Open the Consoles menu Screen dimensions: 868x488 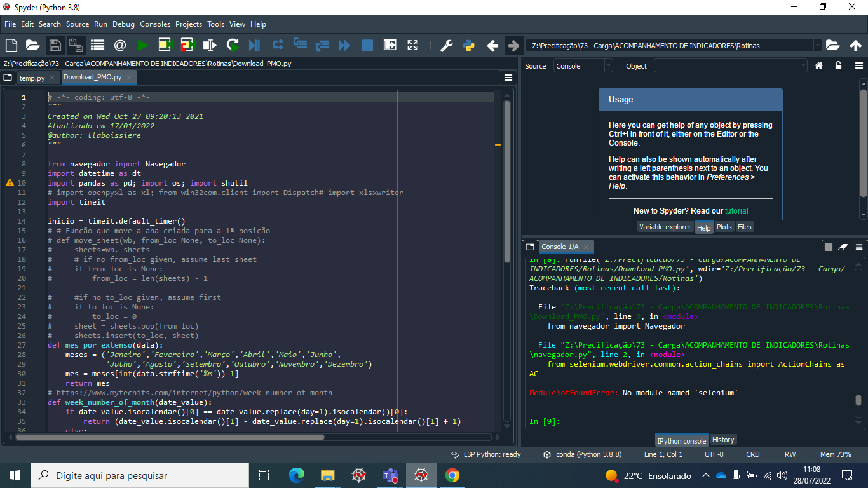pyautogui.click(x=155, y=24)
